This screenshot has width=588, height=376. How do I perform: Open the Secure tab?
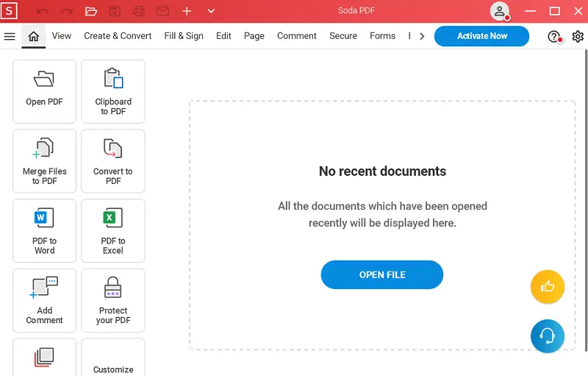343,36
